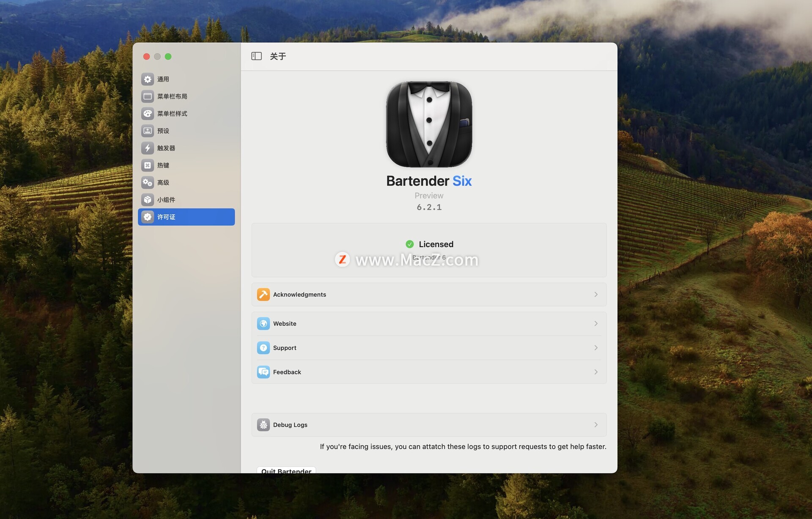The image size is (812, 519).
Task: Select Hotkeys (热键) command-key icon
Action: [x=147, y=165]
